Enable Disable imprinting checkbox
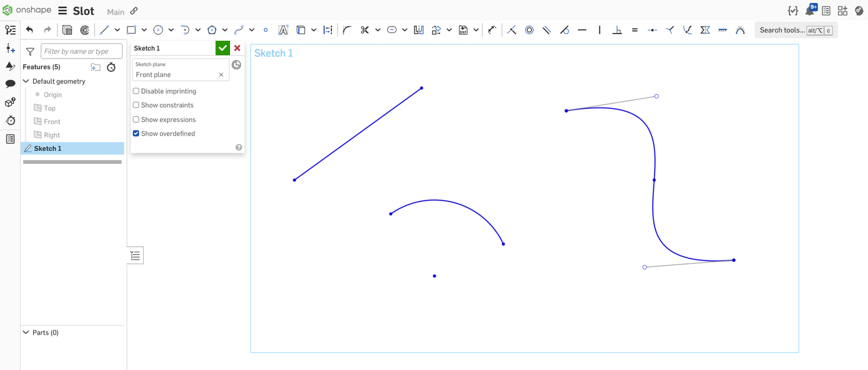 tap(136, 91)
